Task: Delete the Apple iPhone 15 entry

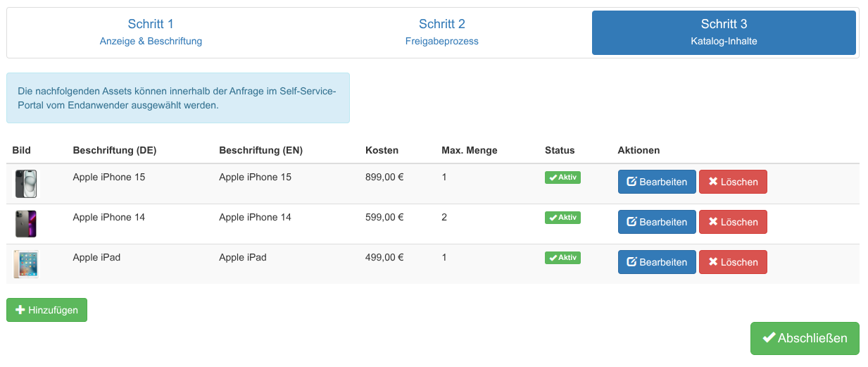Action: pyautogui.click(x=733, y=182)
